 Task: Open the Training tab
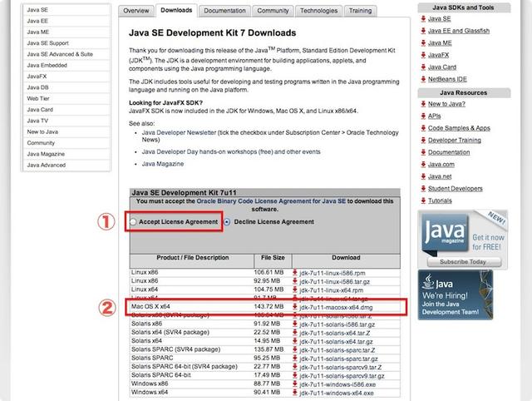[360, 11]
